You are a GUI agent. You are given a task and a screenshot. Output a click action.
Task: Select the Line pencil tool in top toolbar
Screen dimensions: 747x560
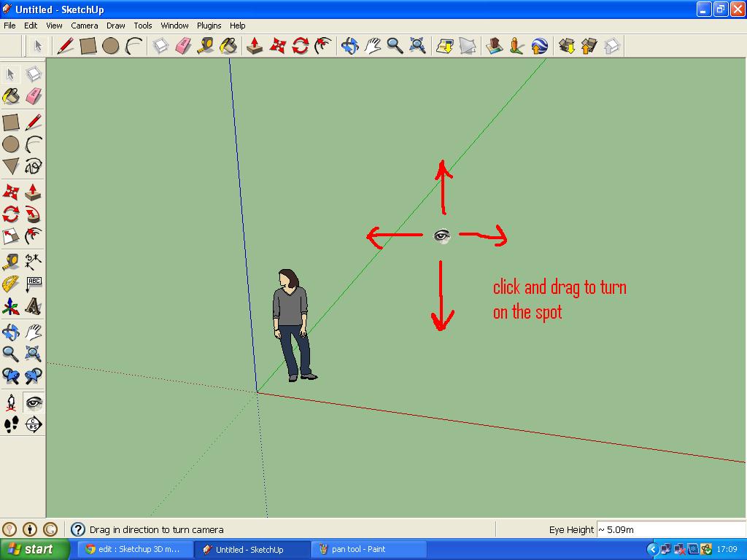pos(65,46)
